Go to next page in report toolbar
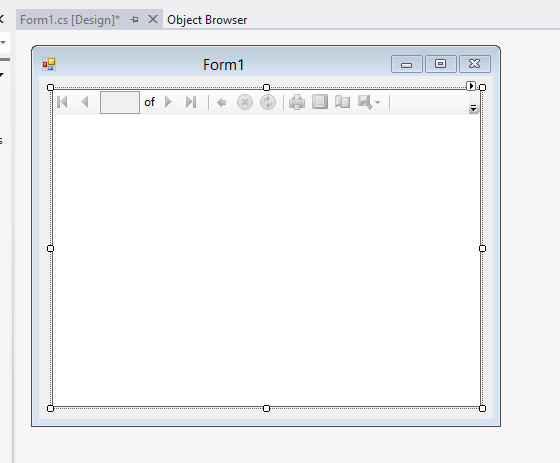 point(168,102)
